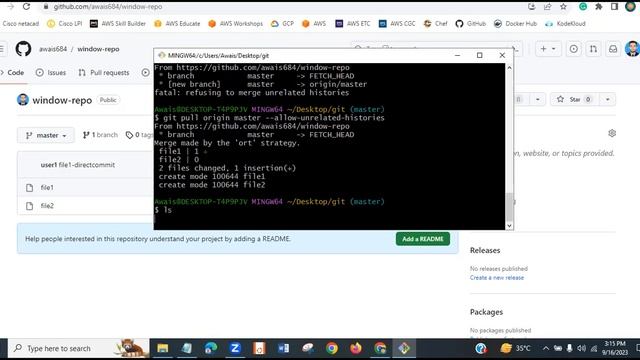Screen dimensions: 640x360
Task: Open browser extensions puzzle icon
Action: tap(599, 7)
